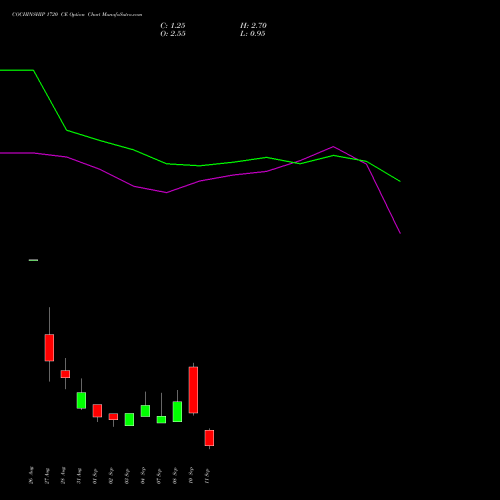Image resolution: width=500 pixels, height=500 pixels.
Task: Click the 04 Sep date label
Action: point(143,476)
